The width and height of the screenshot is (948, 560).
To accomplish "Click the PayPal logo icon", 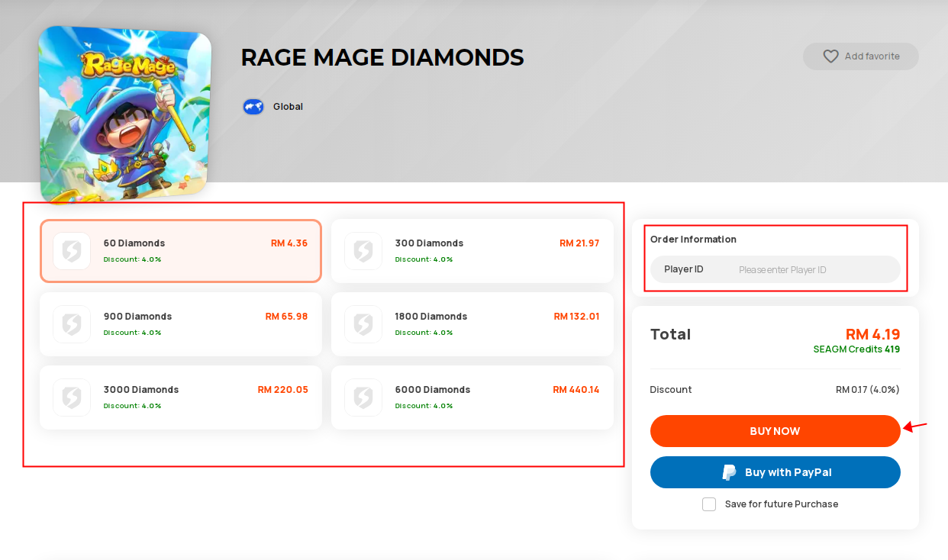I will 729,472.
